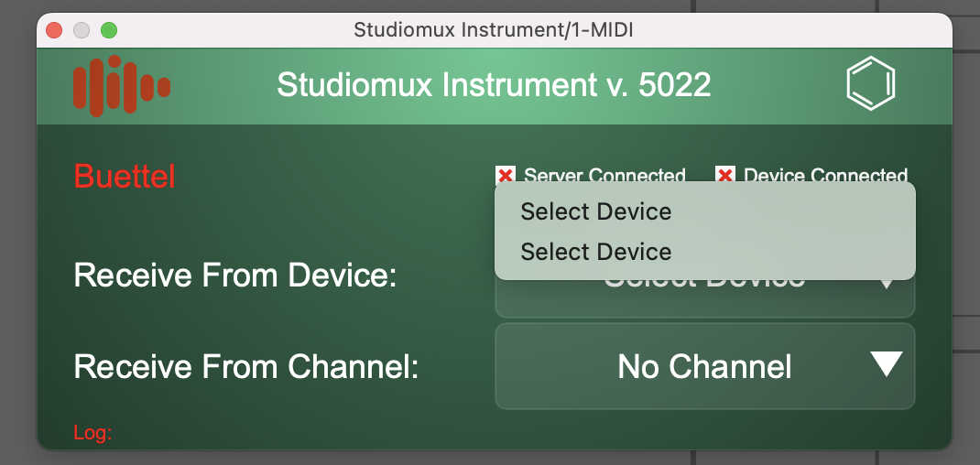Click the Receive From Channel label
980x465 pixels.
click(246, 366)
